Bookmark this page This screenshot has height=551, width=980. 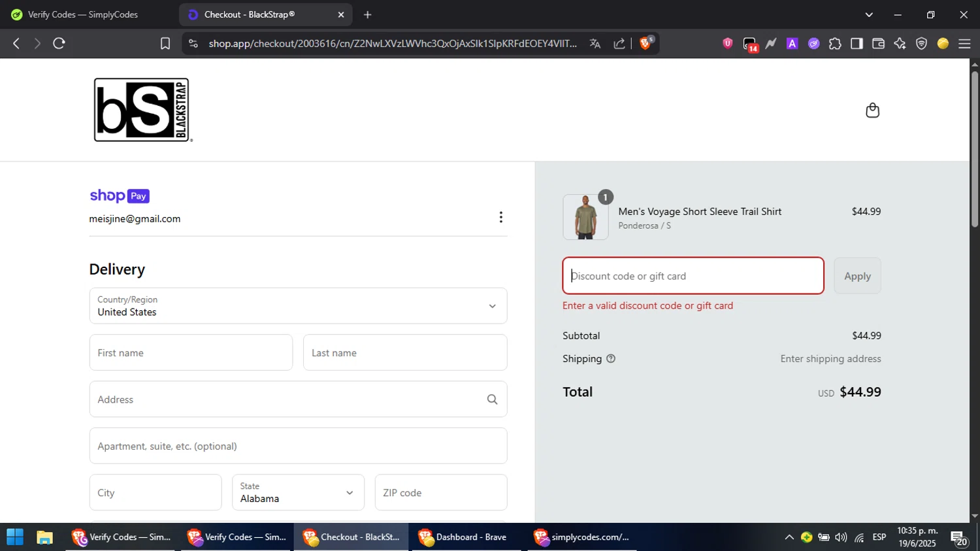tap(165, 43)
